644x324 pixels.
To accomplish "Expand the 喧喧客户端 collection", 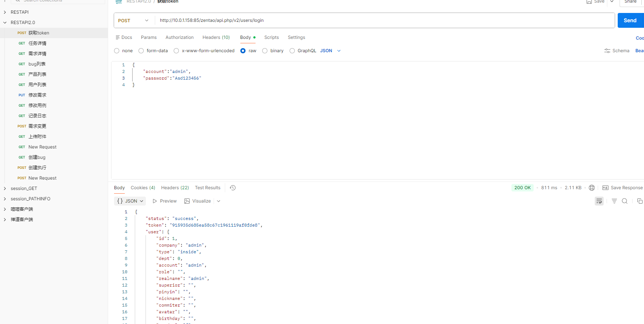I will [5, 209].
